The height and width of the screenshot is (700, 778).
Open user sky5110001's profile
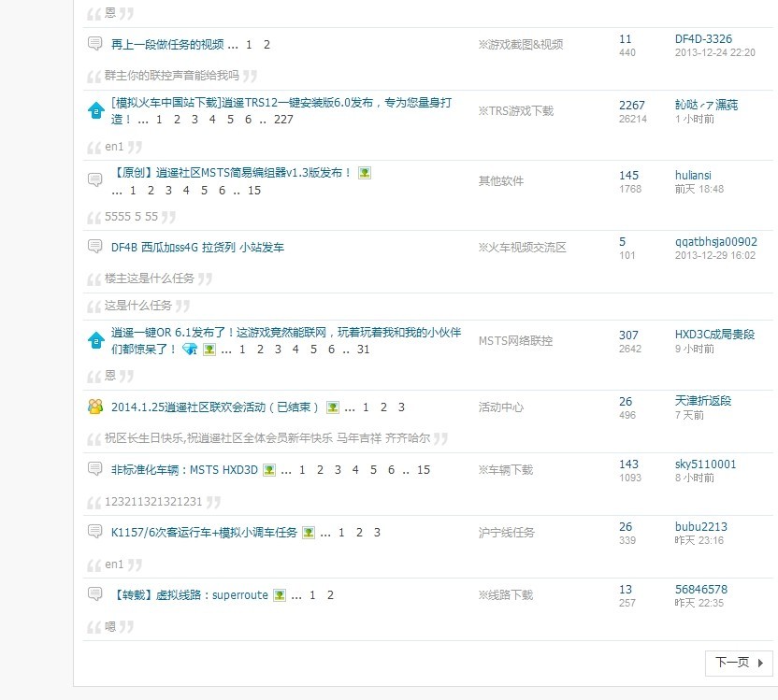[705, 464]
